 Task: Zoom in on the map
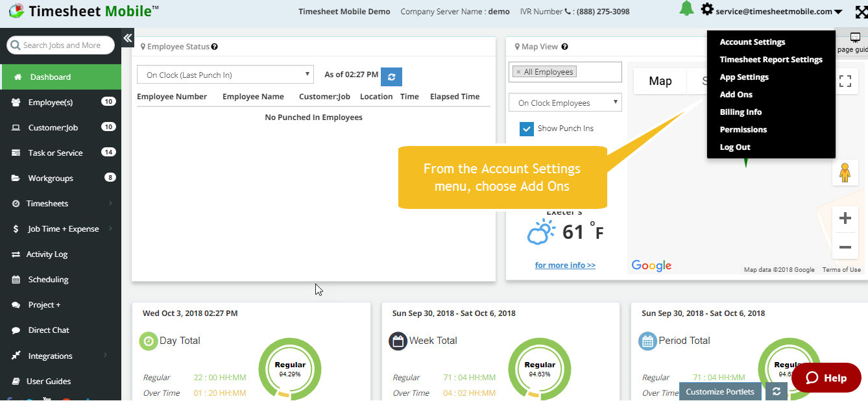pos(845,219)
